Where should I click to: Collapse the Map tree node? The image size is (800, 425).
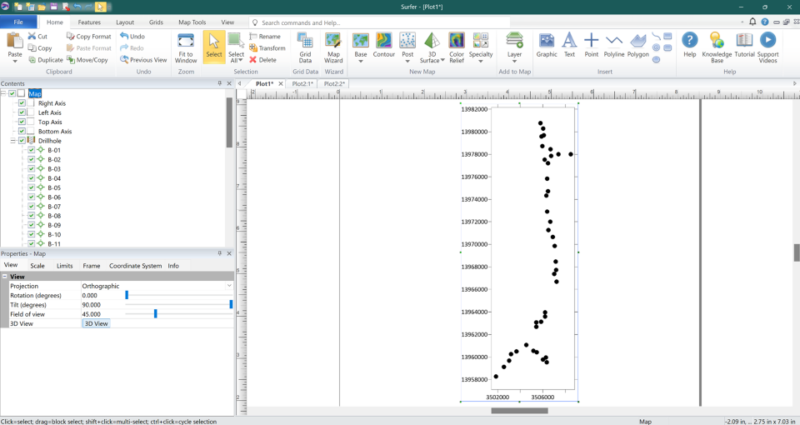click(x=4, y=93)
